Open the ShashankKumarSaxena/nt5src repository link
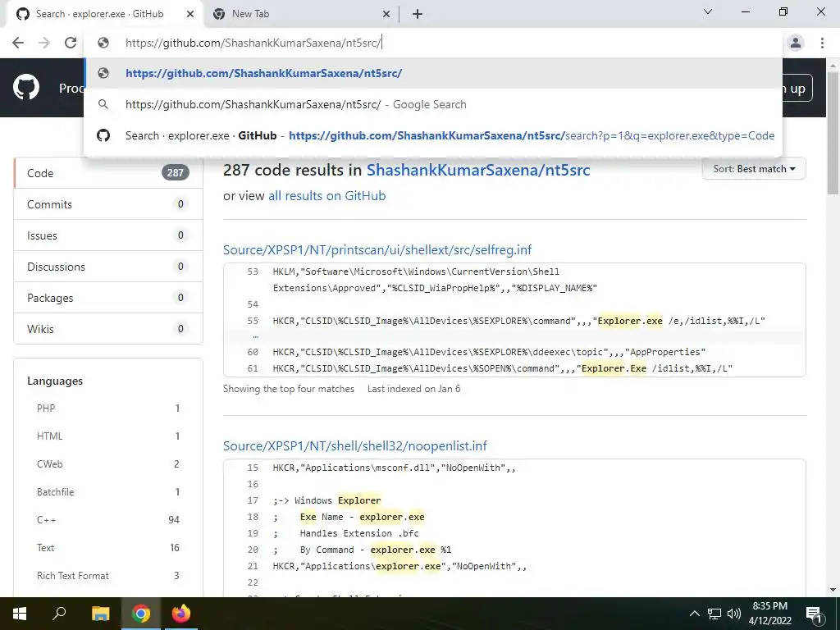Screen dimensions: 840x630 point(478,170)
